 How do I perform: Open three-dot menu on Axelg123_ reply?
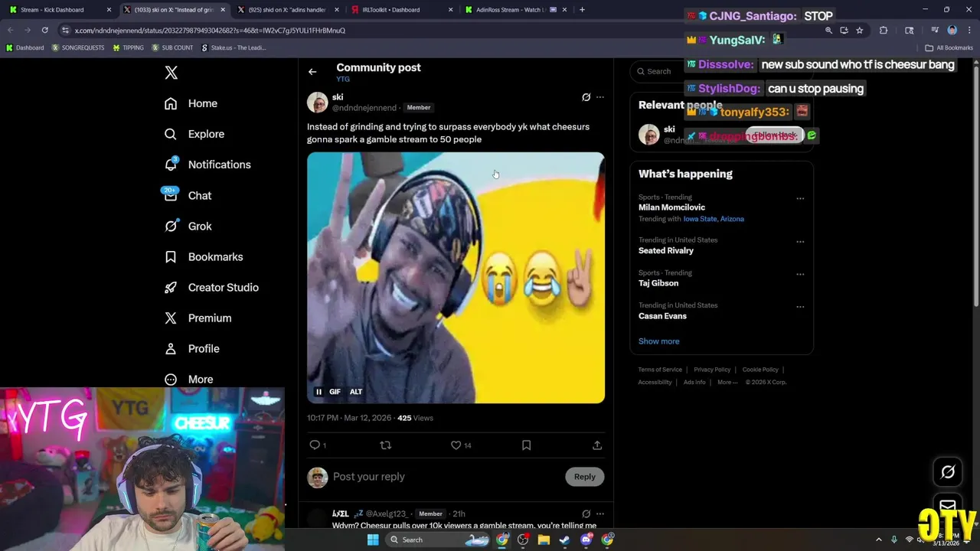click(x=599, y=514)
